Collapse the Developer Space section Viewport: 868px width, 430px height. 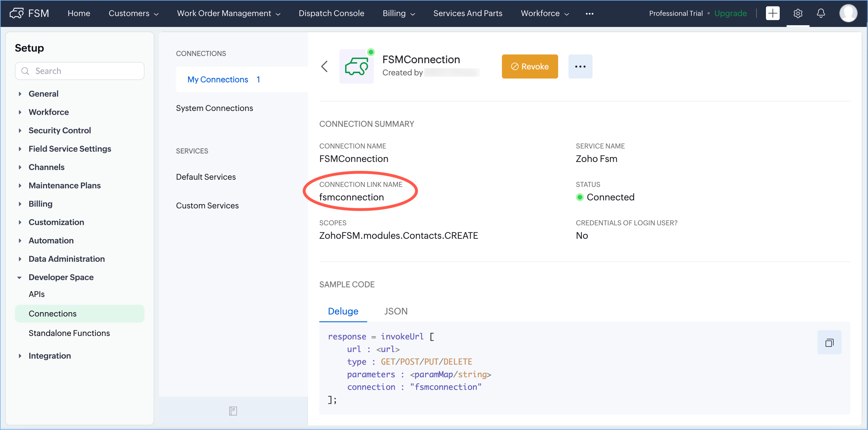tap(19, 277)
